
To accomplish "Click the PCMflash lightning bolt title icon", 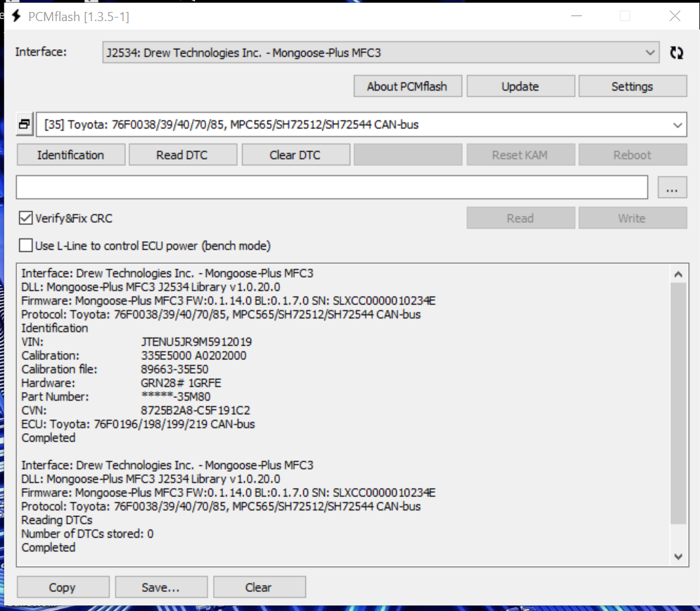I will [x=16, y=16].
